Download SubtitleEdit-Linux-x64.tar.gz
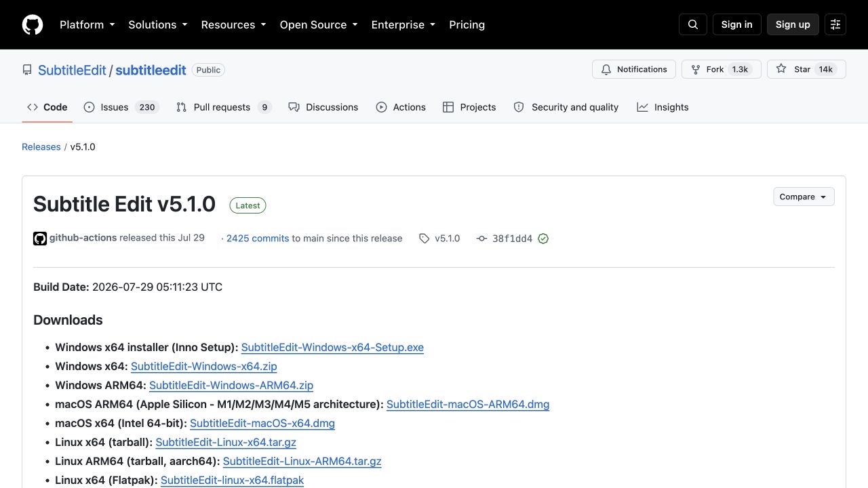 (x=226, y=442)
